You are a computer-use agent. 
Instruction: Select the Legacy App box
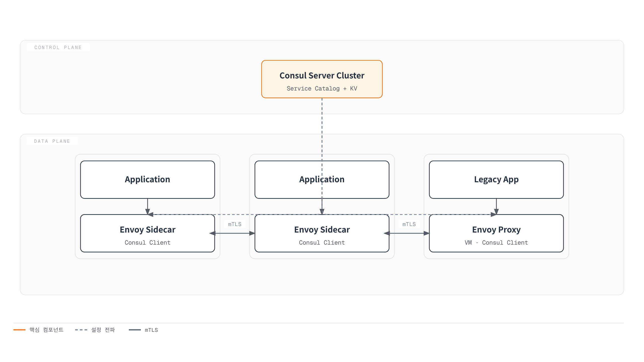(496, 179)
